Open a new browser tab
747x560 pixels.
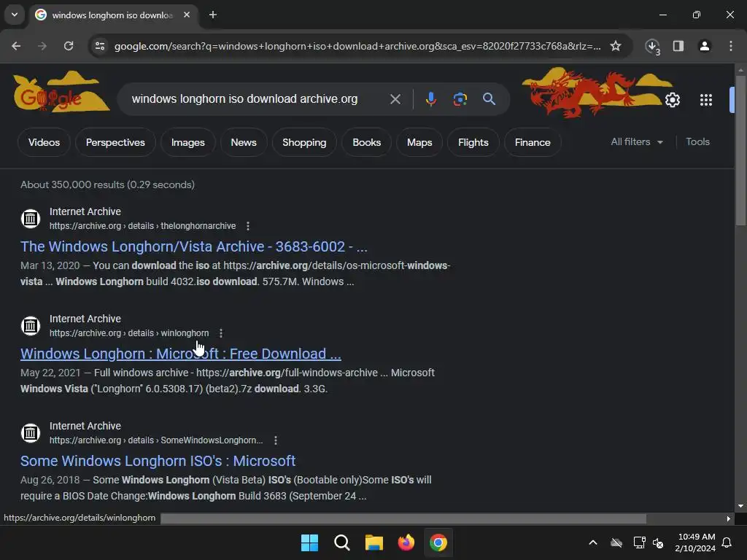[213, 15]
